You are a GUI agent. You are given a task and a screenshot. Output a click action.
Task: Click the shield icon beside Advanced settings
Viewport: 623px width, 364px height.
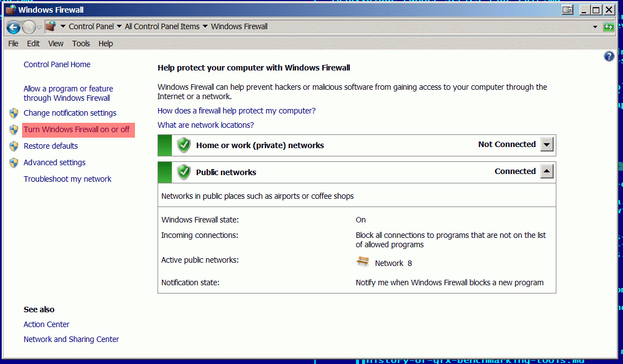coord(14,162)
